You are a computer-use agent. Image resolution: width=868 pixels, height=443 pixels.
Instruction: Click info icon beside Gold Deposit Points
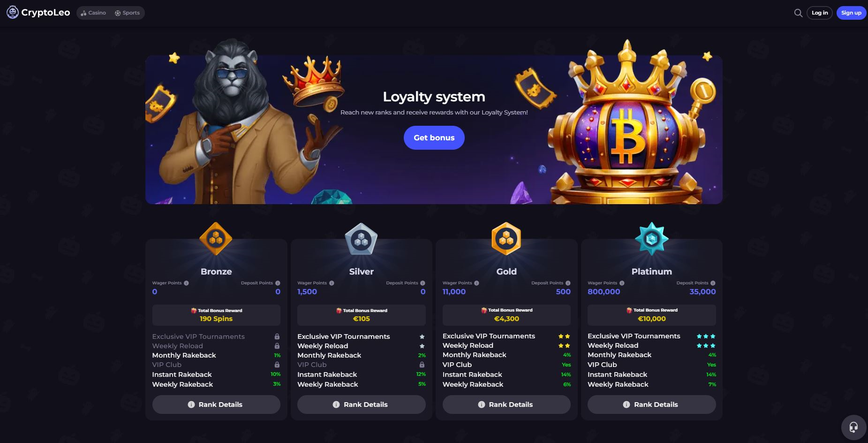568,283
